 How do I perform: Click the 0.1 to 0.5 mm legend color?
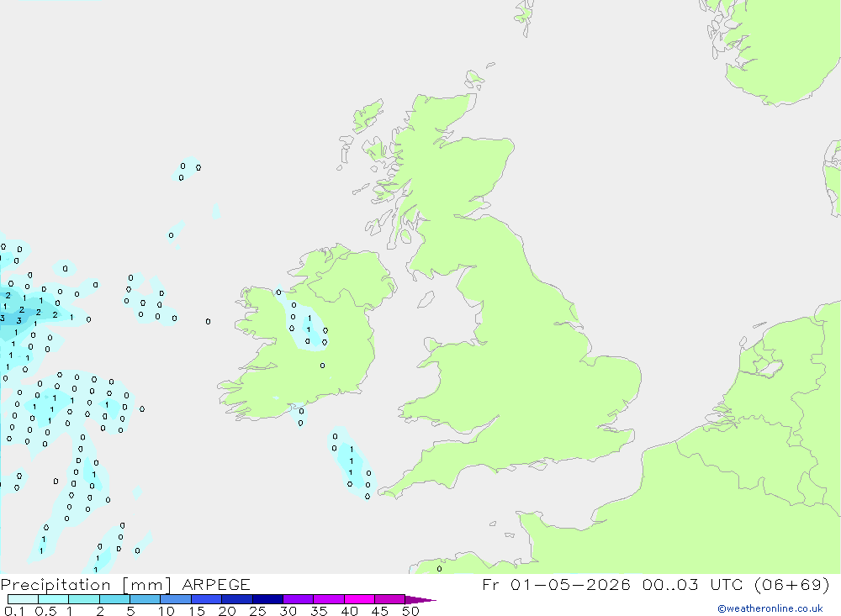[x=23, y=599]
